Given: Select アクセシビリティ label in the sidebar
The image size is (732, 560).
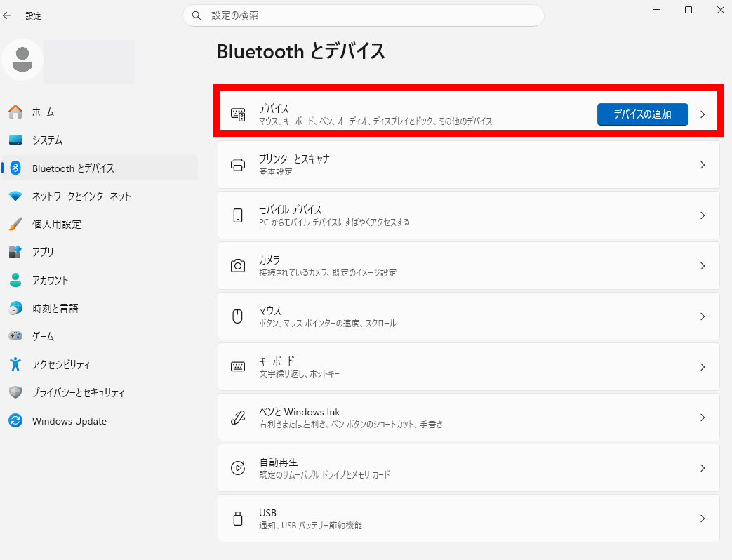Looking at the screenshot, I should (60, 364).
